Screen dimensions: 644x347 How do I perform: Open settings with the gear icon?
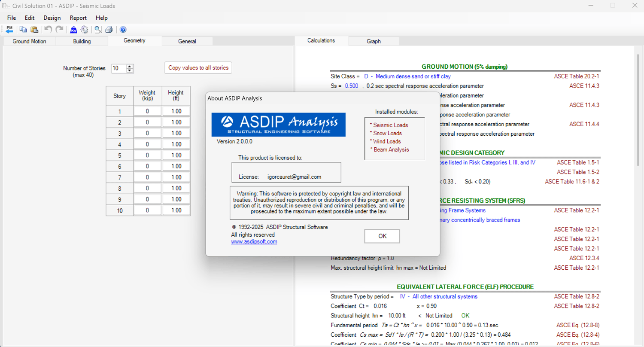[x=84, y=30]
